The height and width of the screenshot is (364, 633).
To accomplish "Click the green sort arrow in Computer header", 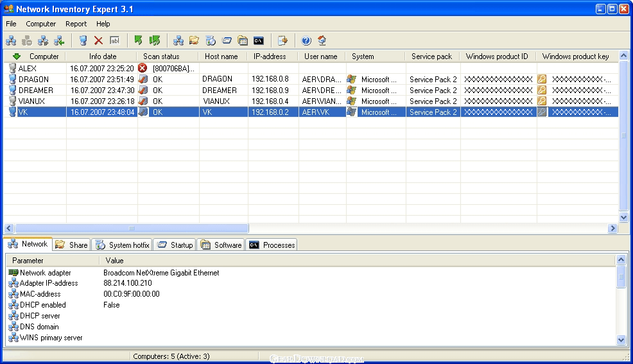I will tap(17, 56).
